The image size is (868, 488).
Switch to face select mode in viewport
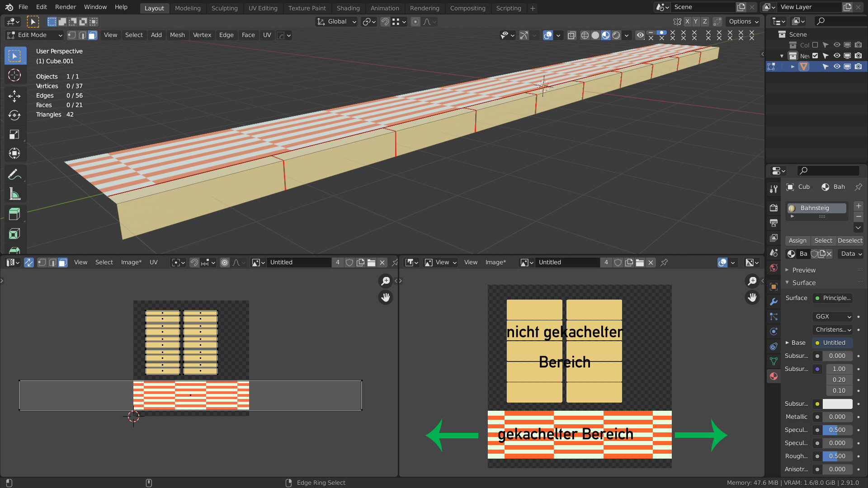(x=93, y=35)
